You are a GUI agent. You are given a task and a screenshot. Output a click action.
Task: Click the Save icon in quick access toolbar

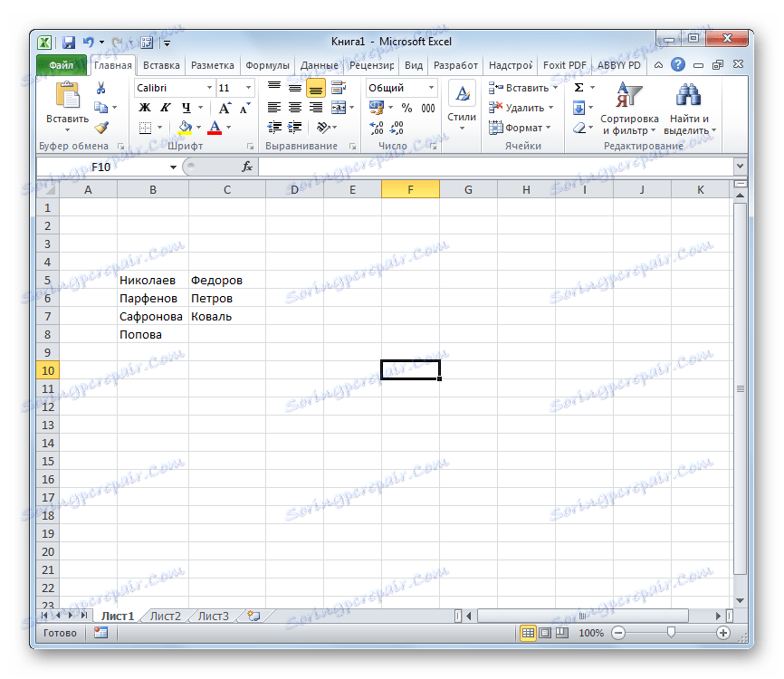[x=69, y=43]
